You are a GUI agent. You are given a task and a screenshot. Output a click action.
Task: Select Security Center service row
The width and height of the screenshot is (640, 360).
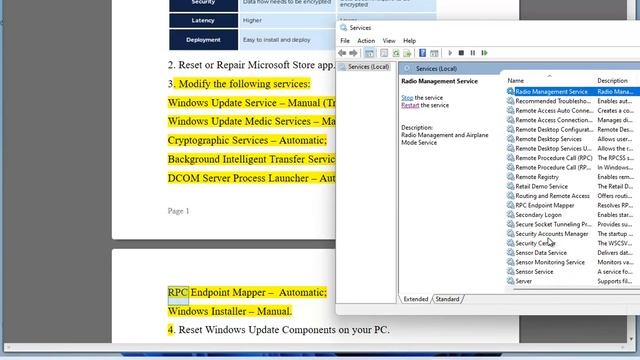point(573,243)
